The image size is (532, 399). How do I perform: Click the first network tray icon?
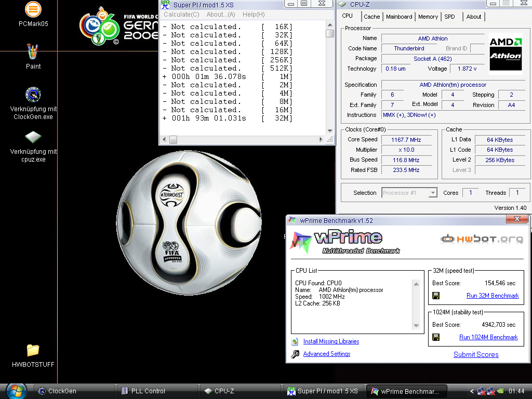pyautogui.click(x=481, y=391)
